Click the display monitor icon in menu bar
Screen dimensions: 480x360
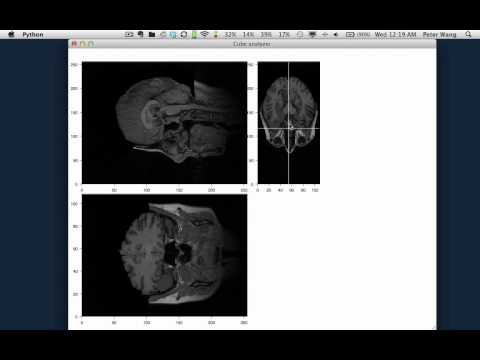coord(312,34)
